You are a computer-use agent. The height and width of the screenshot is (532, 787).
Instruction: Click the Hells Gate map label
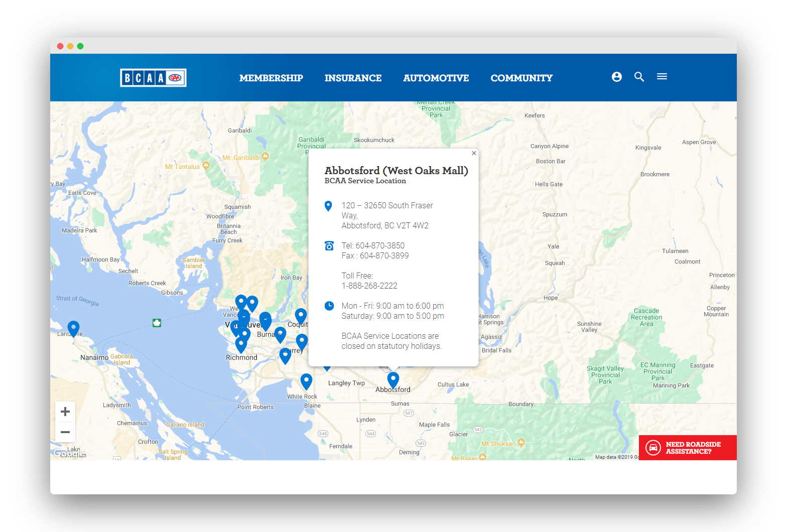pos(549,184)
